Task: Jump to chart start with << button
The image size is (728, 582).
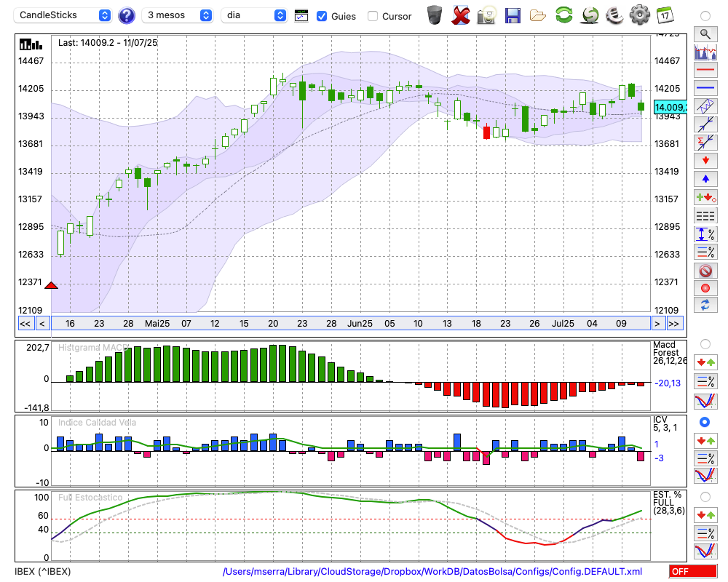Action: point(25,324)
